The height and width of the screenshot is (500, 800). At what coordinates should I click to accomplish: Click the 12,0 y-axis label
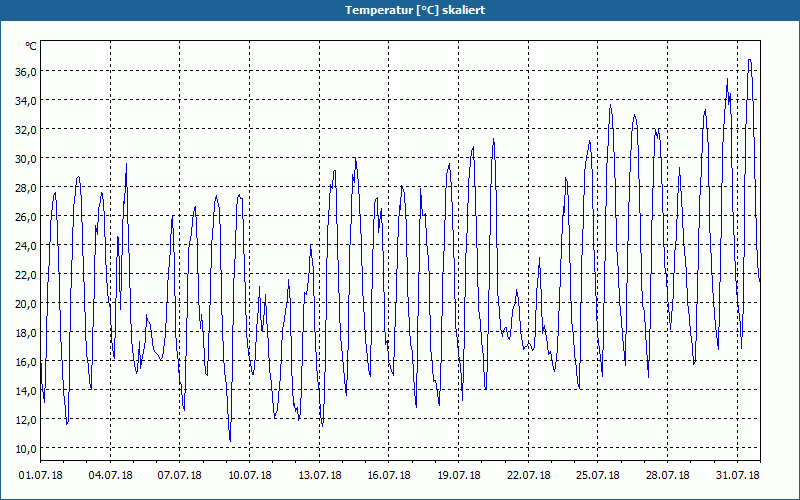pyautogui.click(x=26, y=420)
